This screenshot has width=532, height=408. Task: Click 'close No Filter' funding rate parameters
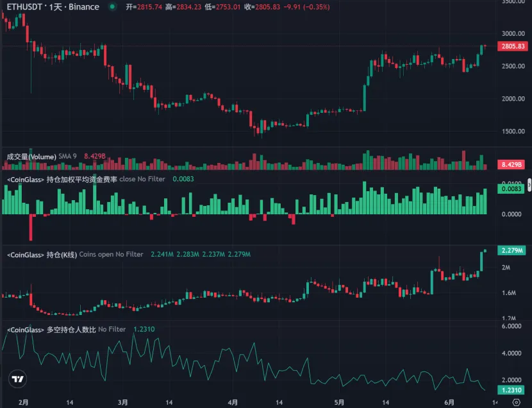tap(142, 179)
